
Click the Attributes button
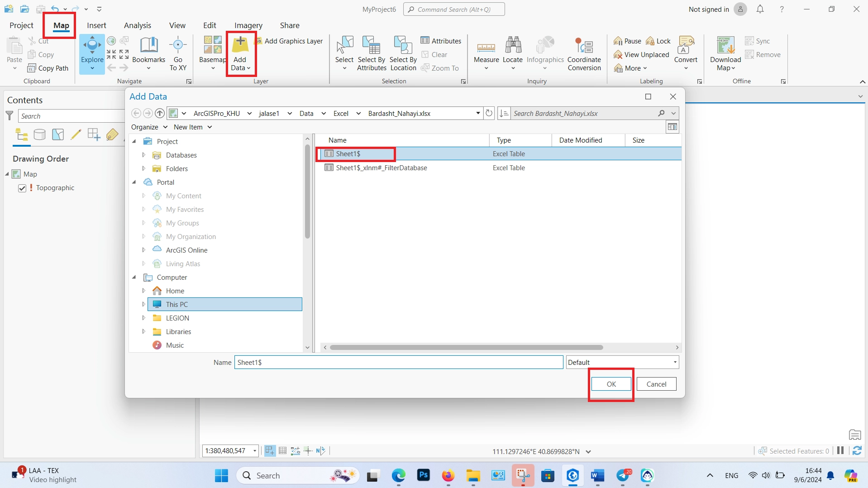pos(441,41)
